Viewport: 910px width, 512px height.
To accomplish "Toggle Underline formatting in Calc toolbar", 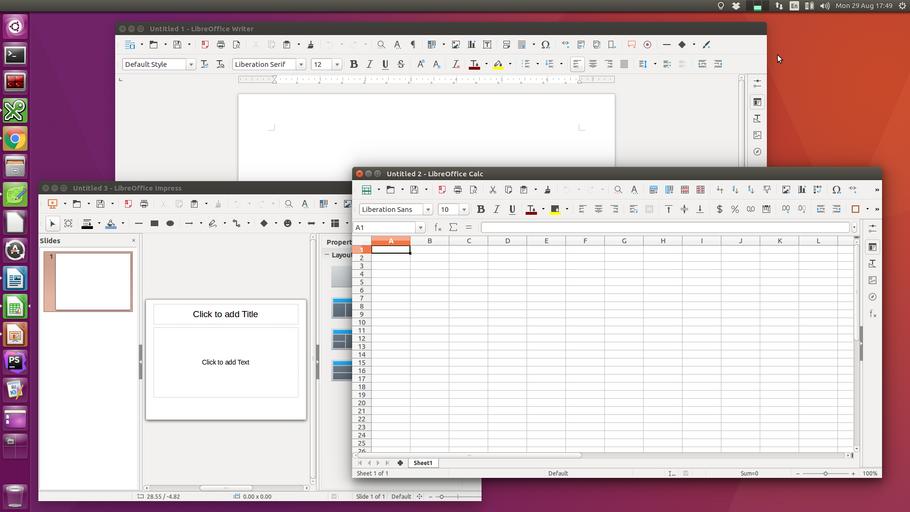I will pyautogui.click(x=512, y=209).
